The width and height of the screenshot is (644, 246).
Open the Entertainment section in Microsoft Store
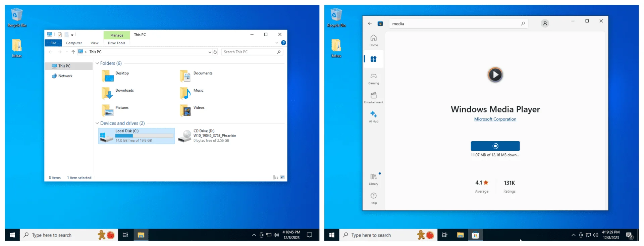(x=373, y=98)
